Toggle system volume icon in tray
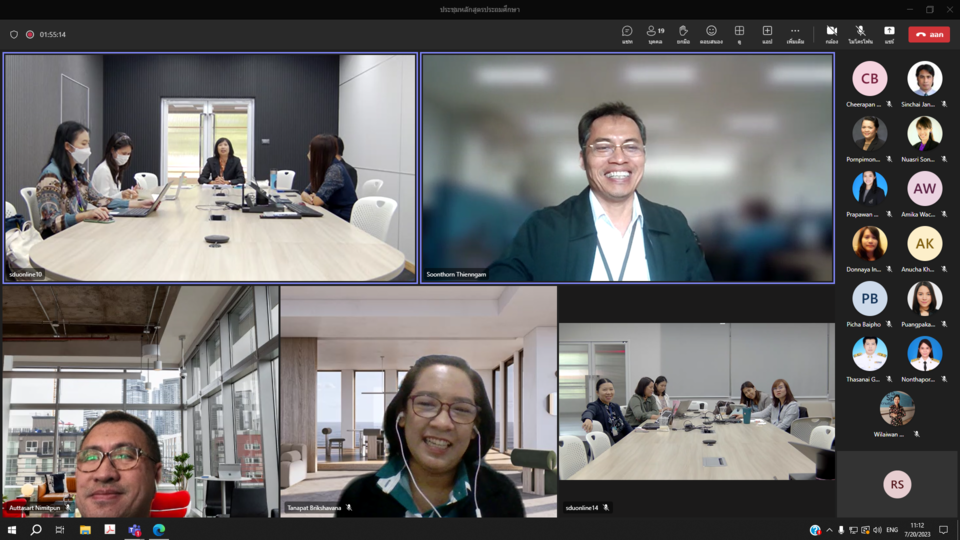 [x=877, y=530]
